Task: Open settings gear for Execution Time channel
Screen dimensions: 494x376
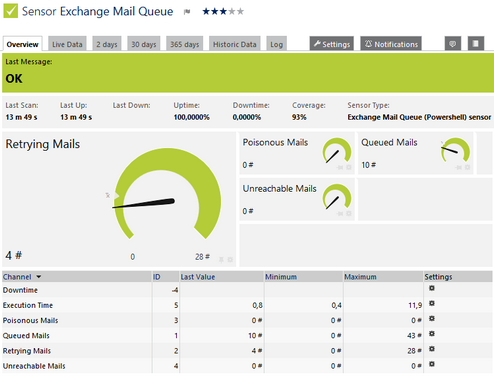Action: coord(432,303)
